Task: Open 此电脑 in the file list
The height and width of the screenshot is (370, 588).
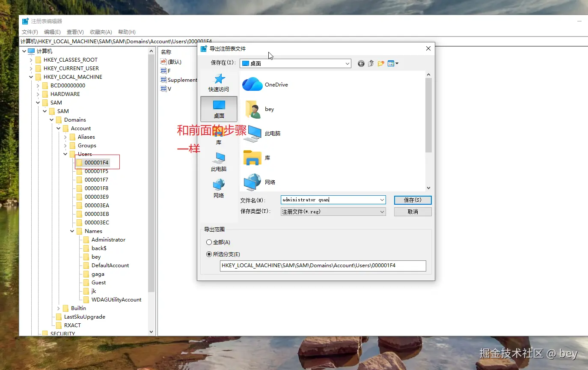Action: click(262, 133)
